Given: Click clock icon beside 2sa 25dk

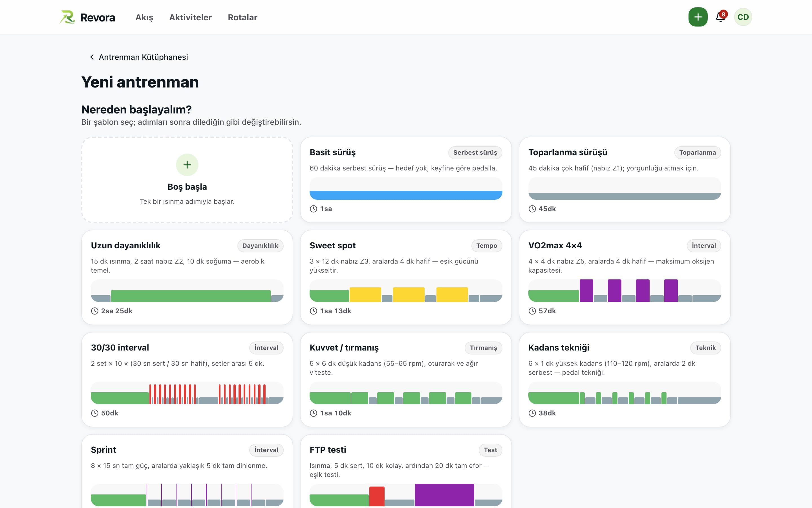Looking at the screenshot, I should 95,311.
